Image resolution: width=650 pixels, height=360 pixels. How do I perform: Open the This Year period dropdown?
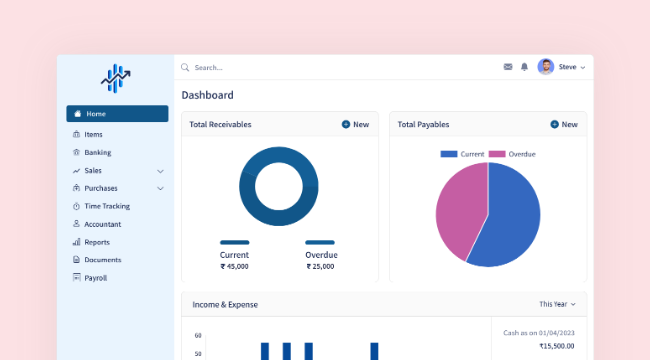pos(557,304)
